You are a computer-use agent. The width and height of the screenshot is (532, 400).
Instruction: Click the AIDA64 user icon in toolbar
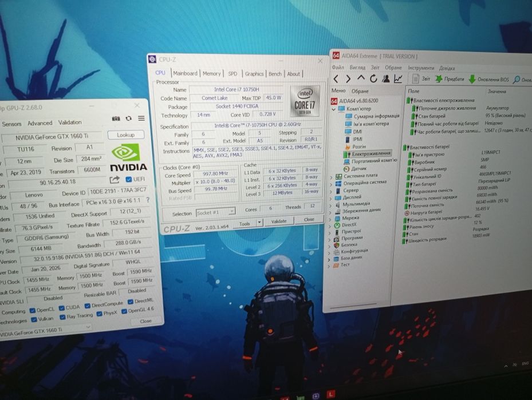(386, 78)
